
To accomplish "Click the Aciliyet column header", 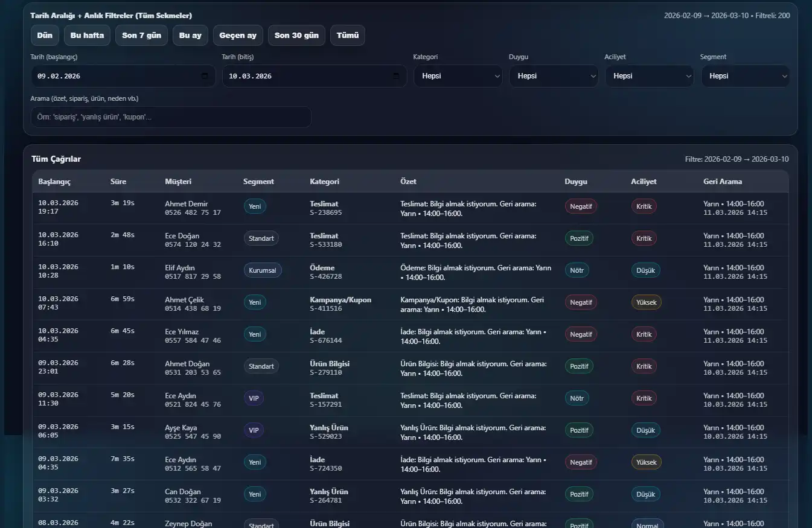I will (644, 182).
